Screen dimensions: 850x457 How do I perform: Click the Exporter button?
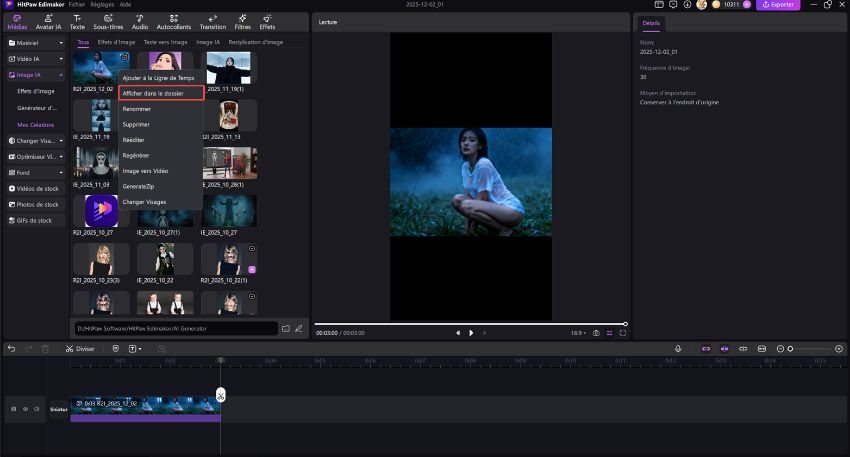tap(778, 5)
